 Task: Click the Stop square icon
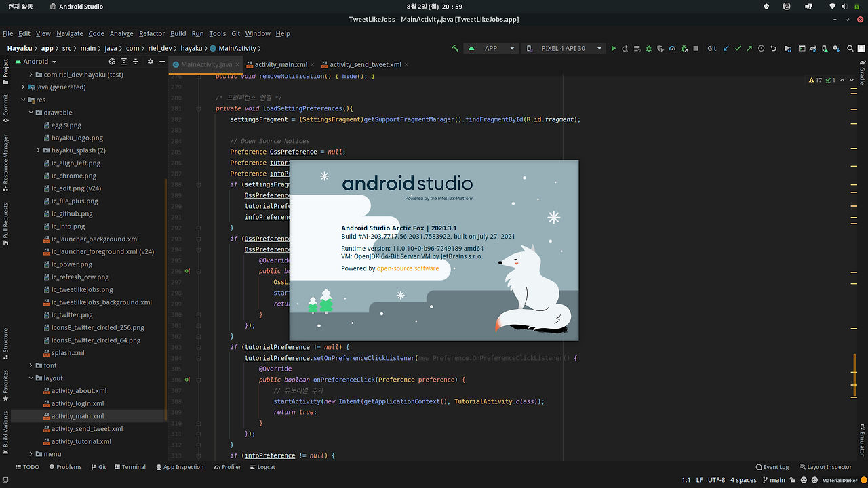pyautogui.click(x=696, y=48)
